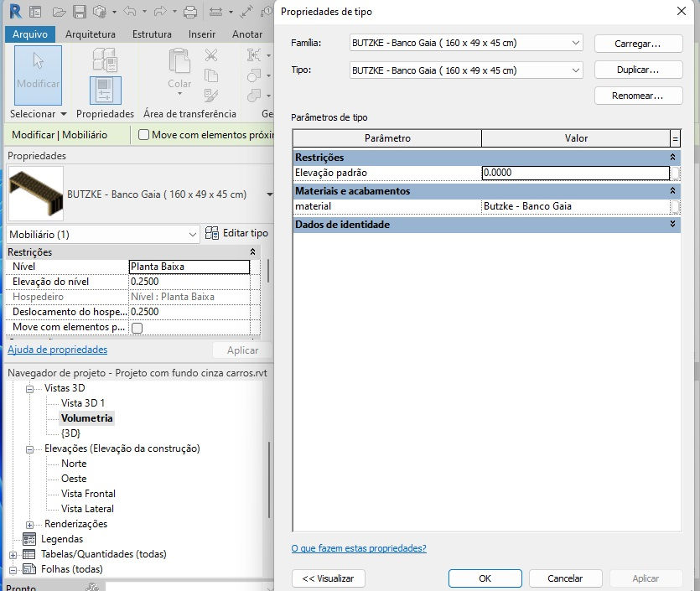Open Type Properties icon in ribbon
This screenshot has width=700, height=591.
coord(105,60)
